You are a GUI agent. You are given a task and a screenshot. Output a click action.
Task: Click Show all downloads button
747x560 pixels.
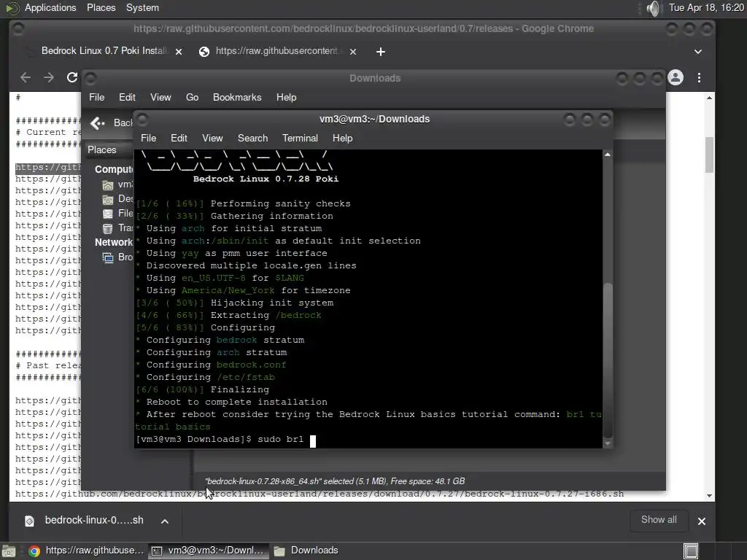[x=659, y=519]
